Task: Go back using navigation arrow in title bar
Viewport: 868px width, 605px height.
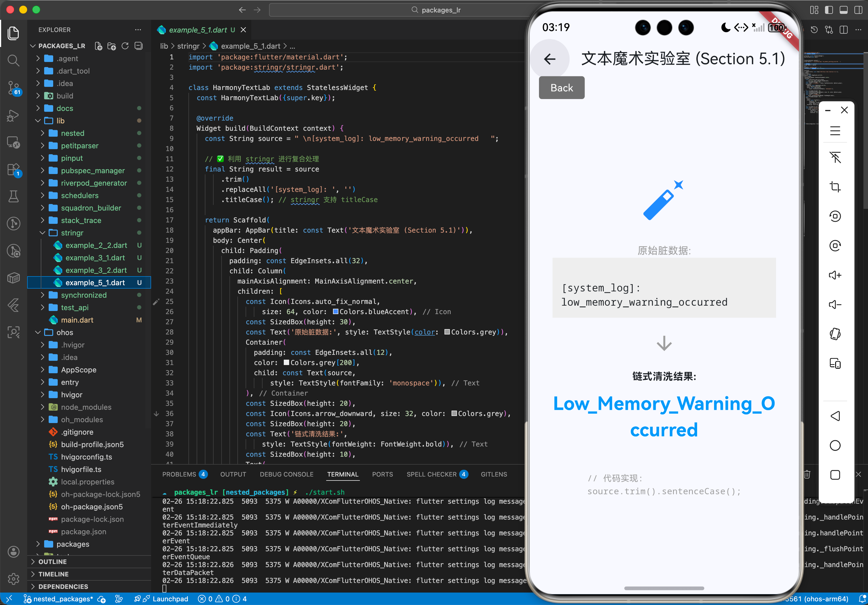Action: (x=242, y=10)
